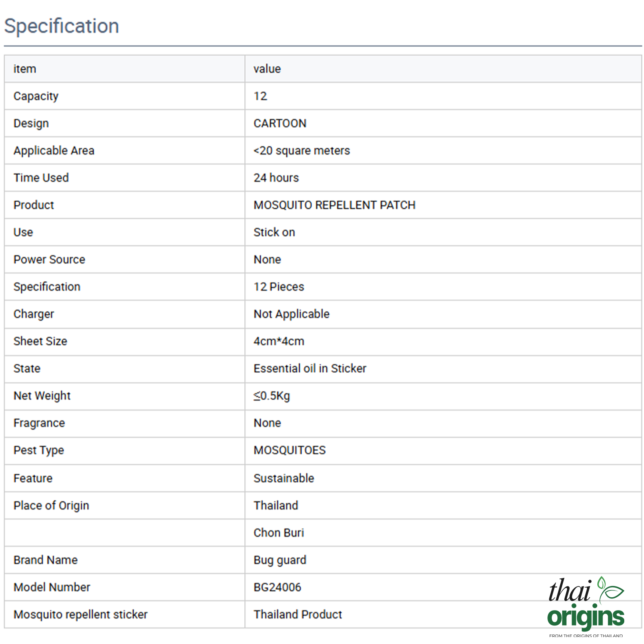The image size is (644, 644).
Task: Click the 'Not Applicable' charger value
Action: point(291,314)
